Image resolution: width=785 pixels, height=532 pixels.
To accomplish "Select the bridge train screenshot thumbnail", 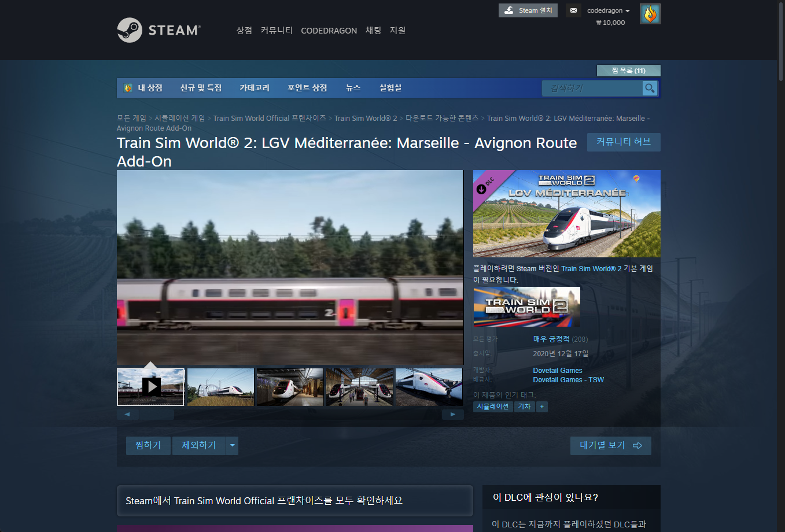I will (x=220, y=387).
